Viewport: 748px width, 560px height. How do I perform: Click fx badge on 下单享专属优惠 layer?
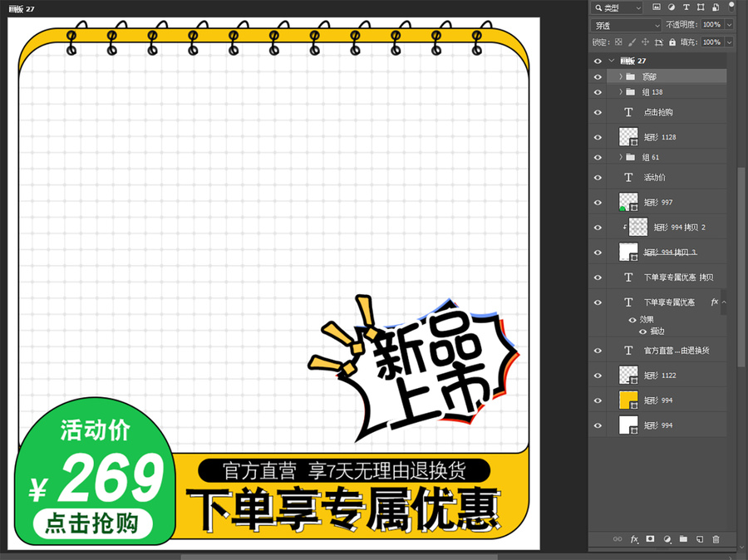point(714,302)
